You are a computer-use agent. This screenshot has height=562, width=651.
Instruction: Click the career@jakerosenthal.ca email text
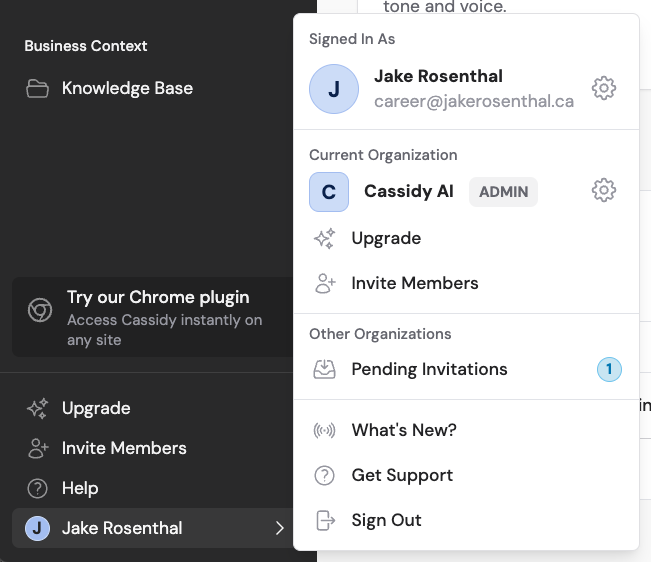474,101
